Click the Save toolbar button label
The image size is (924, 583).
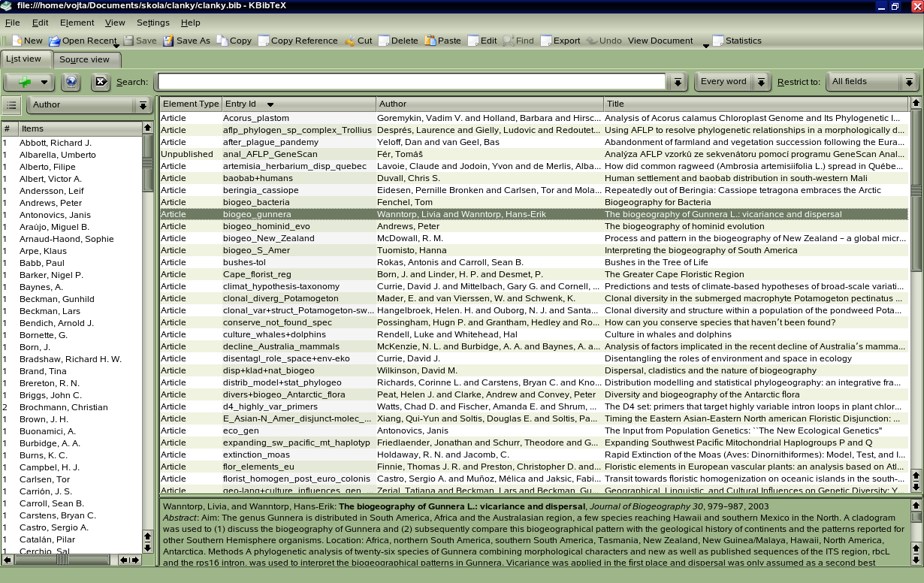pyautogui.click(x=146, y=41)
